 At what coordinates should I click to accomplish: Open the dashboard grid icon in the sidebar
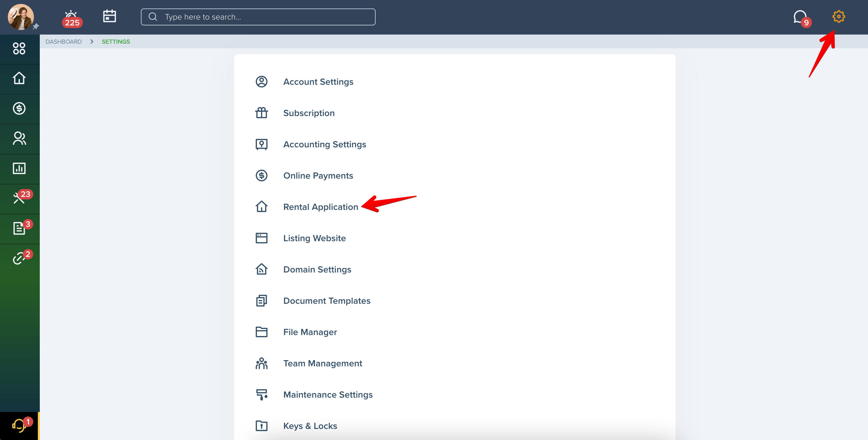pyautogui.click(x=19, y=49)
